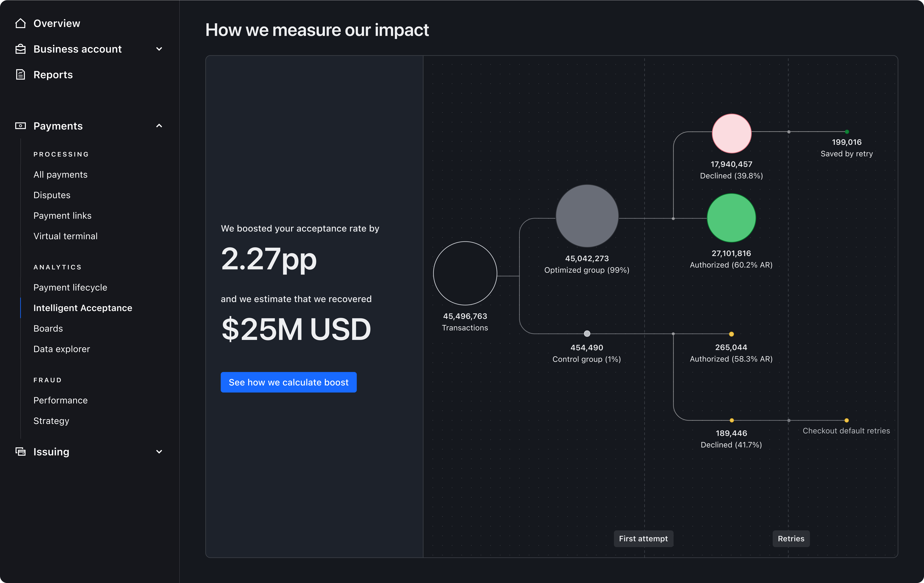Viewport: 924px width, 583px height.
Task: Open the Overview page
Action: click(57, 23)
